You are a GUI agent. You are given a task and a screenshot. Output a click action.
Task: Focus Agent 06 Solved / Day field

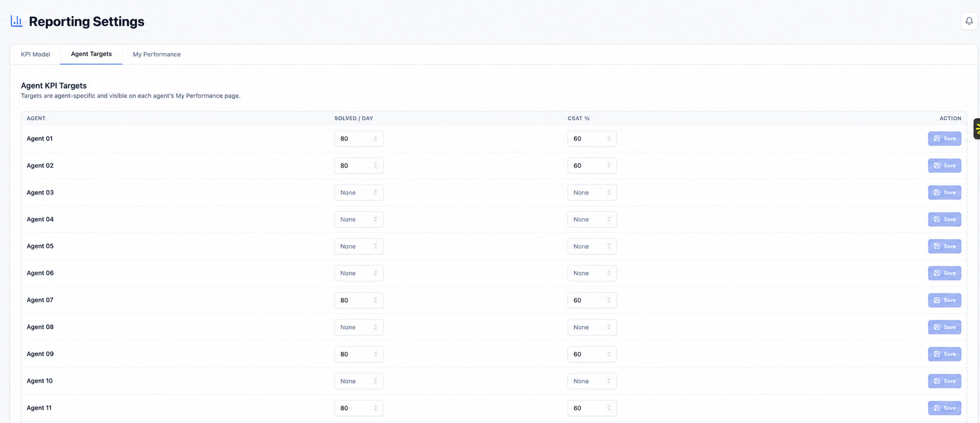359,273
